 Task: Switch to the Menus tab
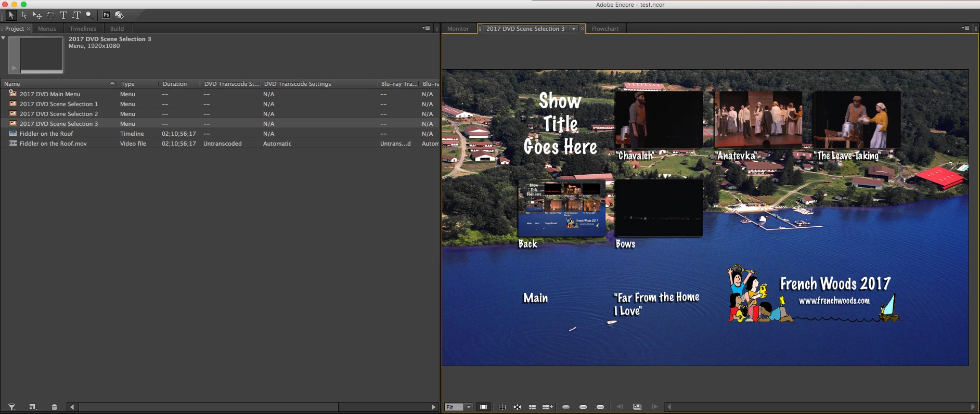(47, 29)
